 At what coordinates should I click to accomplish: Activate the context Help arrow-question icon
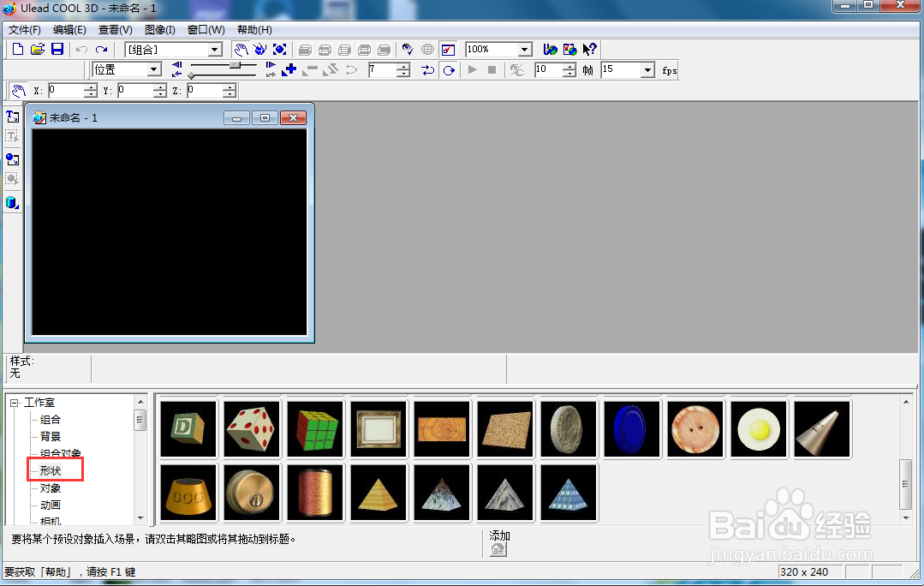589,50
